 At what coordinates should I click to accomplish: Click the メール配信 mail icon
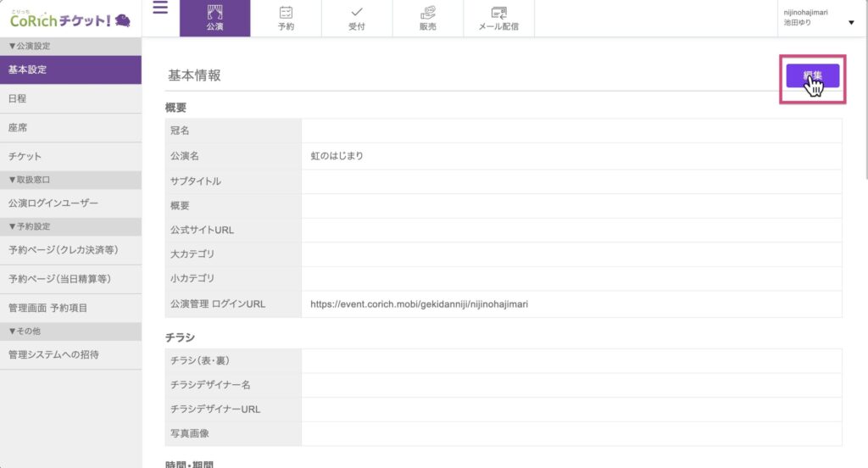click(x=498, y=12)
